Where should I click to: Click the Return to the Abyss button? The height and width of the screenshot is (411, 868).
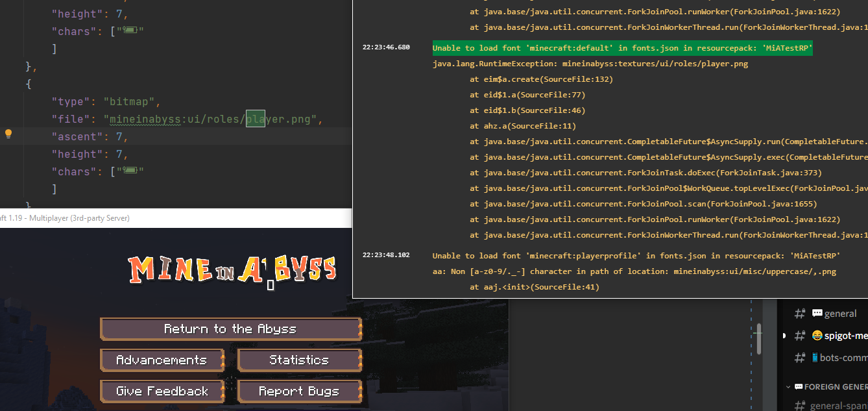[230, 329]
